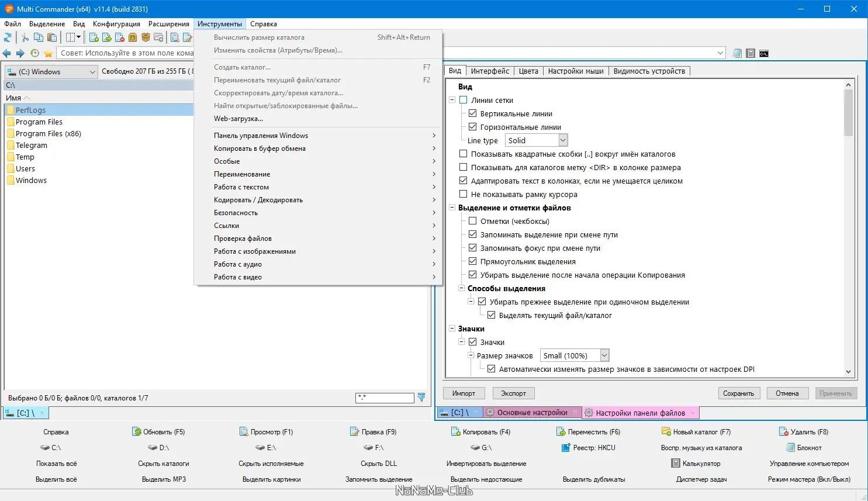Uncheck Вертикальные линии

click(473, 113)
